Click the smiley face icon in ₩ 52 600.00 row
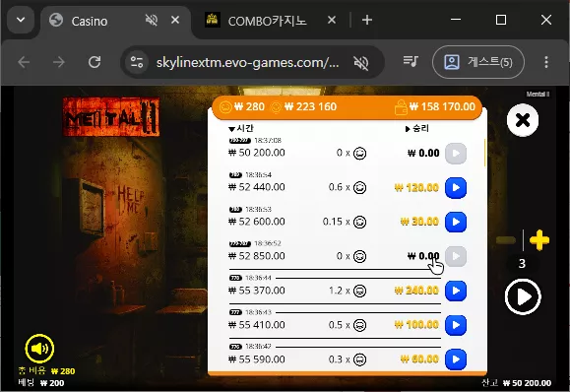The width and height of the screenshot is (570, 392). point(360,222)
